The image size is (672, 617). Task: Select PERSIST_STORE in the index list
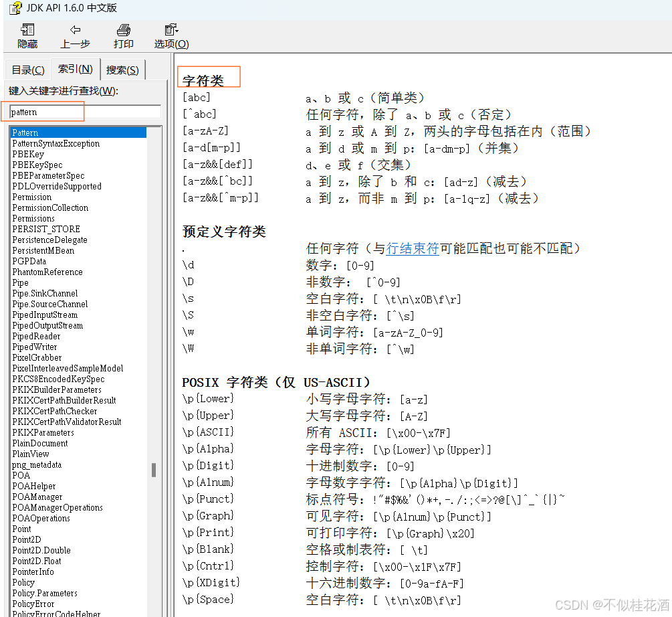(46, 230)
